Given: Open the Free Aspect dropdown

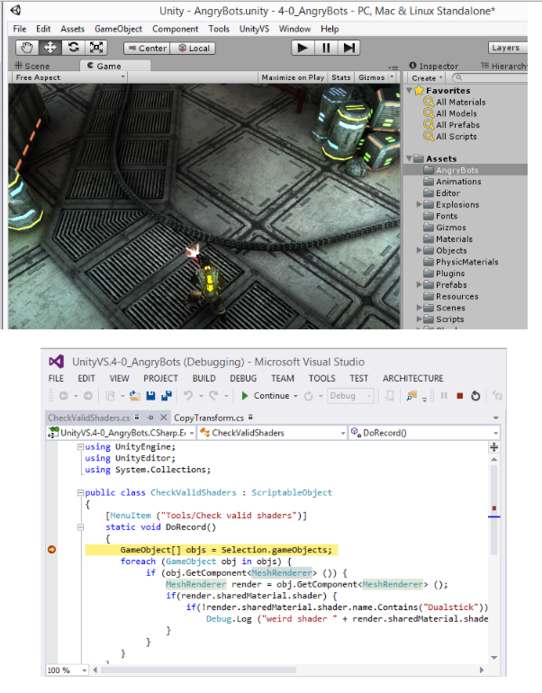Looking at the screenshot, I should click(69, 77).
